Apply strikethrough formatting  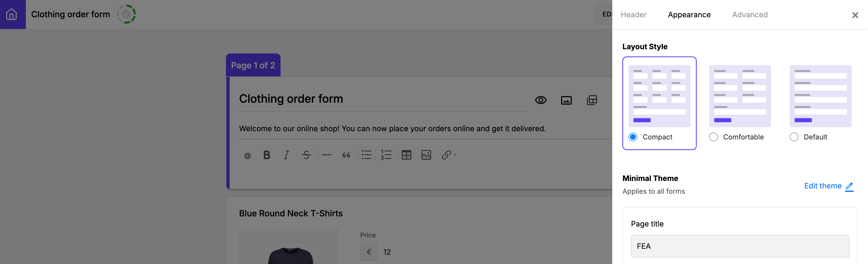point(306,155)
